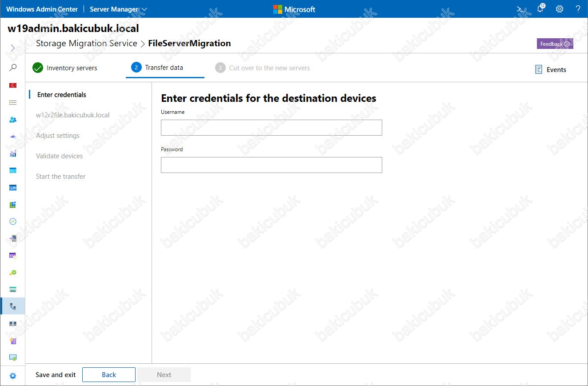Image resolution: width=588 pixels, height=386 pixels.
Task: Open the Server Manager dropdown
Action: tap(118, 9)
